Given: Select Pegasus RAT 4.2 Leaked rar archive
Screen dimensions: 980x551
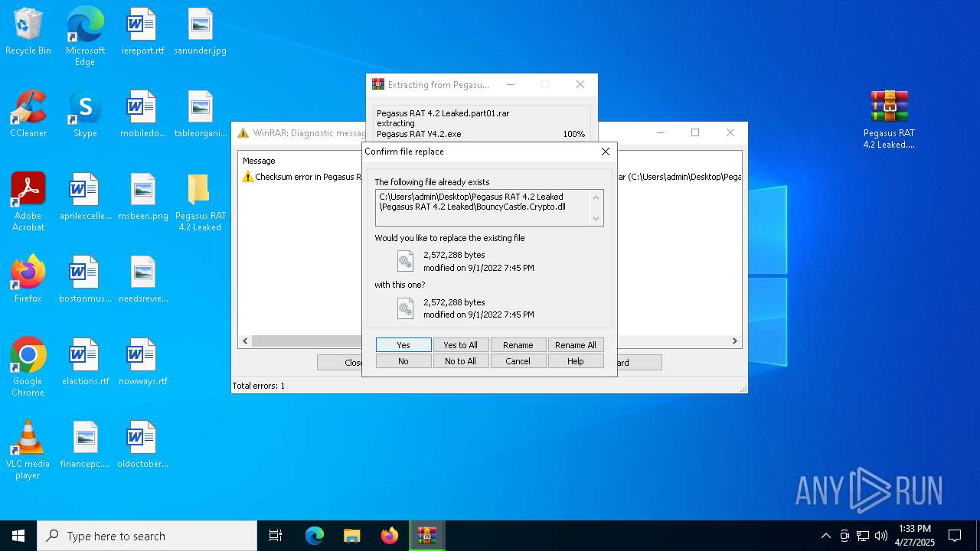Looking at the screenshot, I should (889, 119).
